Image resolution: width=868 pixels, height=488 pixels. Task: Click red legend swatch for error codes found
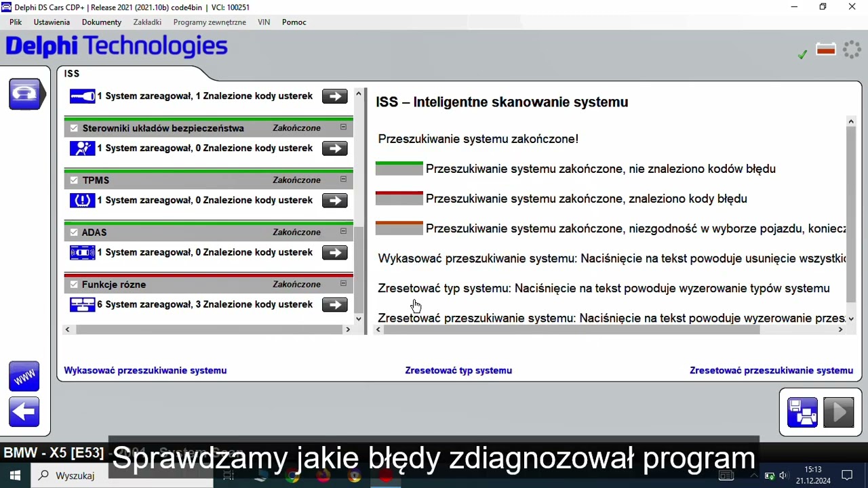(x=399, y=199)
